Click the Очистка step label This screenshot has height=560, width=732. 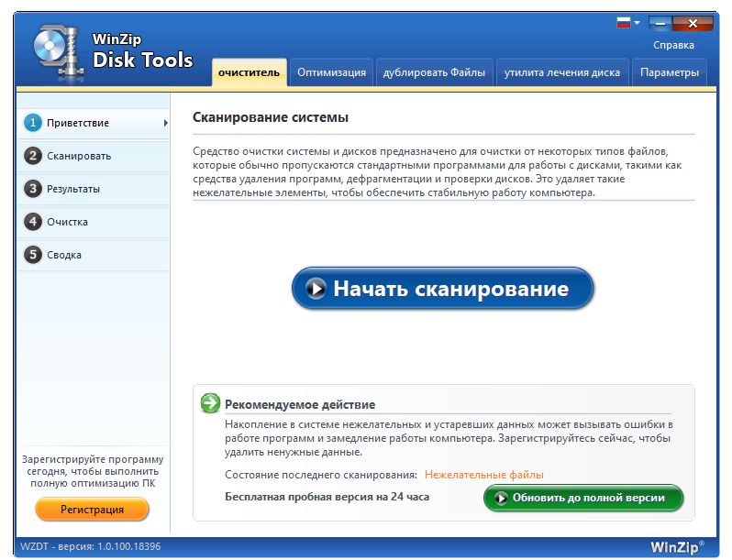click(x=67, y=223)
